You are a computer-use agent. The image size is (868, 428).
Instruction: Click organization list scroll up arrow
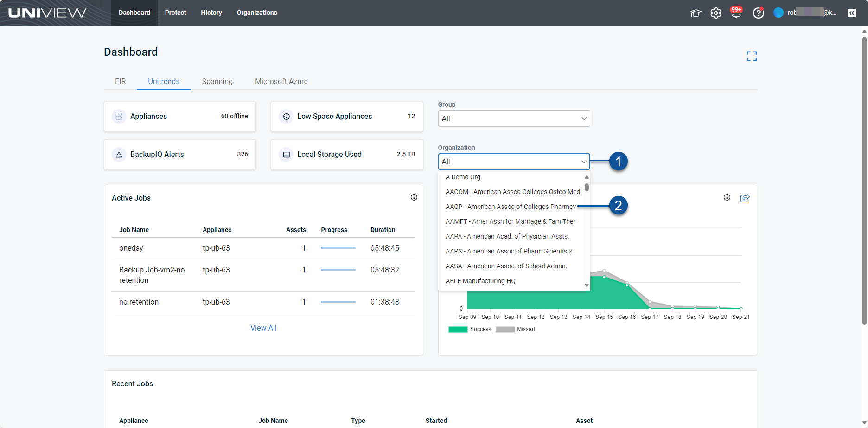[587, 177]
